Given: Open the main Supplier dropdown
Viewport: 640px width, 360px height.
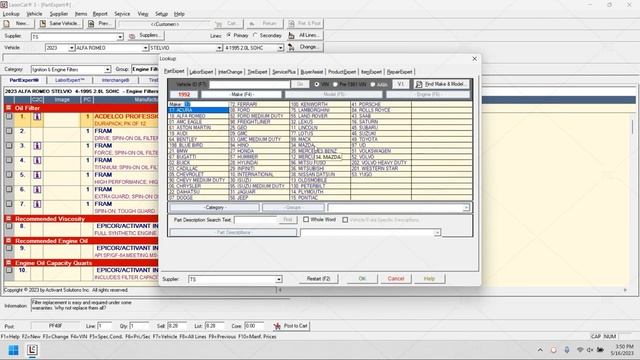Looking at the screenshot, I should pos(120,37).
